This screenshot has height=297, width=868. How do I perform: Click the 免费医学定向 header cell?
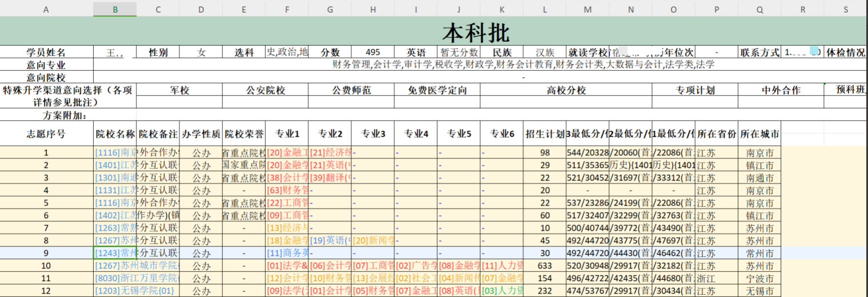pos(437,90)
